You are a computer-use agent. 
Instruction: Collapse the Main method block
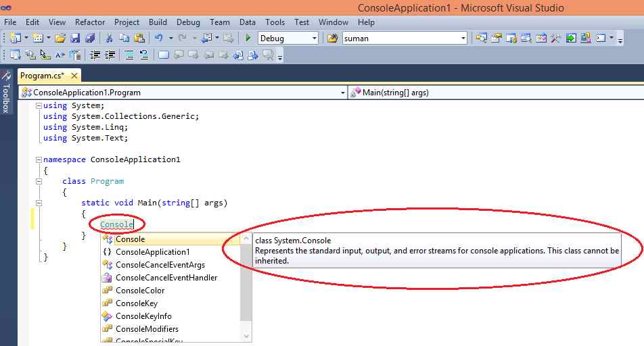point(39,202)
